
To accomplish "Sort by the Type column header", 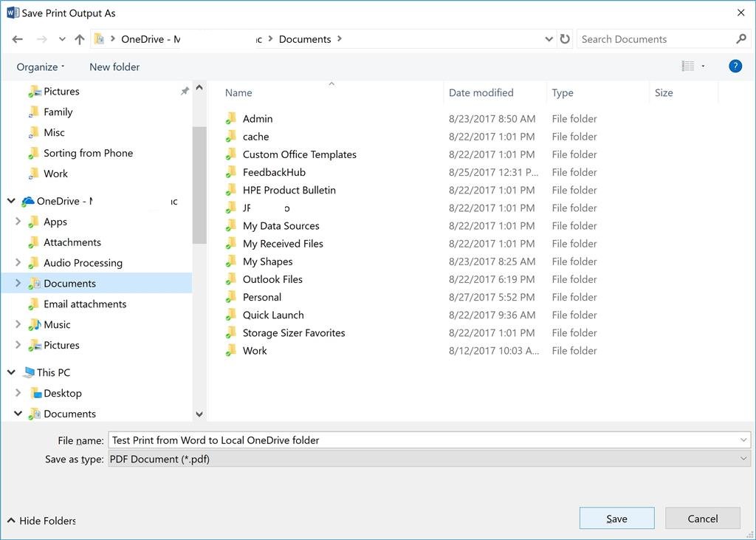I will pyautogui.click(x=562, y=92).
